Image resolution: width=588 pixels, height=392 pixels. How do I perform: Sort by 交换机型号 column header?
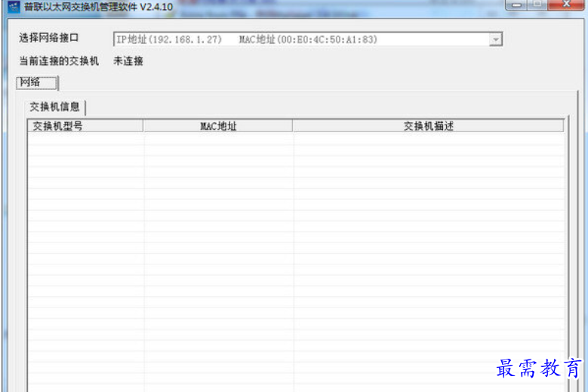(x=85, y=126)
